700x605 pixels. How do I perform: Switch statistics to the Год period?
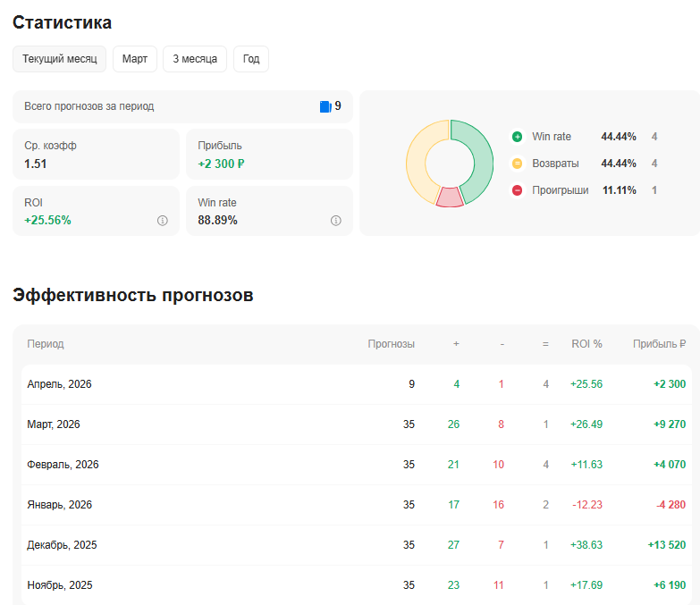pos(251,59)
